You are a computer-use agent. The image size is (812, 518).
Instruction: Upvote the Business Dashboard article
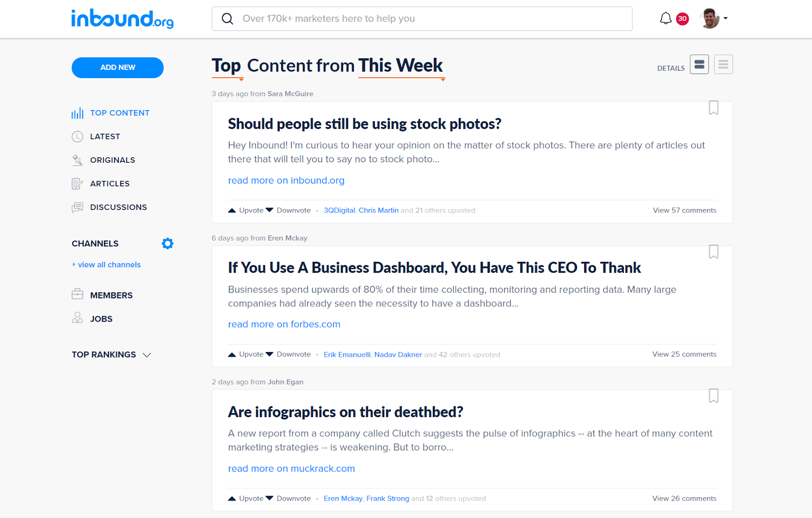pyautogui.click(x=246, y=354)
